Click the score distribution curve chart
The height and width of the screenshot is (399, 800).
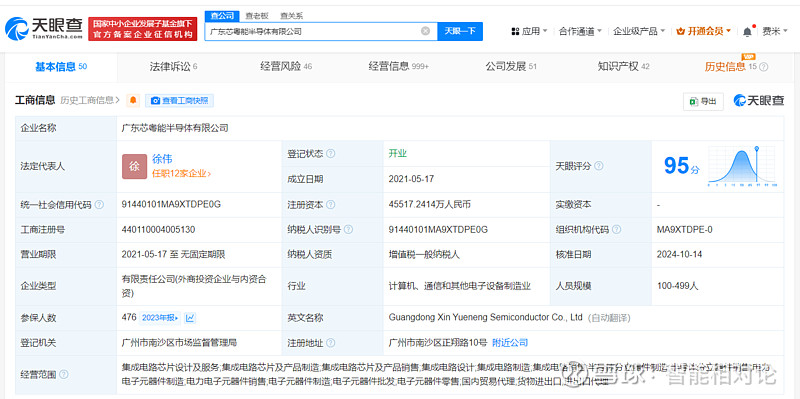point(742,166)
